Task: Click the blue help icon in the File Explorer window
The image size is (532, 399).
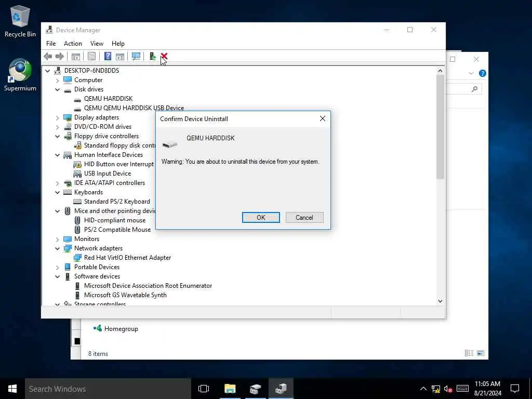Action: pyautogui.click(x=482, y=73)
